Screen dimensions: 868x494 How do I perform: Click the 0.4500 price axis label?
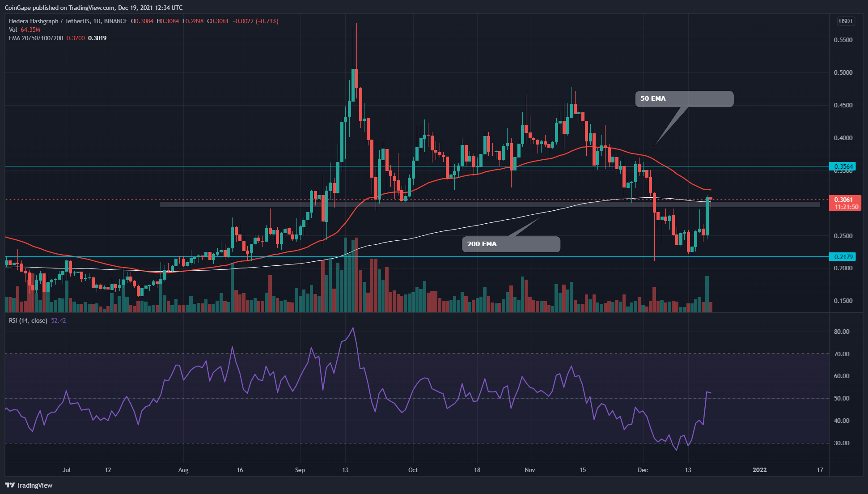click(843, 105)
